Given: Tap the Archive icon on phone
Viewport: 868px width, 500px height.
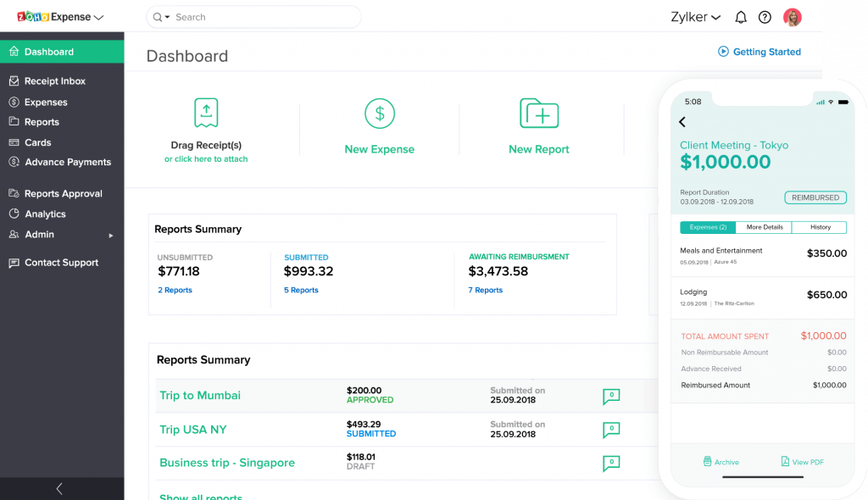Looking at the screenshot, I should click(x=707, y=461).
